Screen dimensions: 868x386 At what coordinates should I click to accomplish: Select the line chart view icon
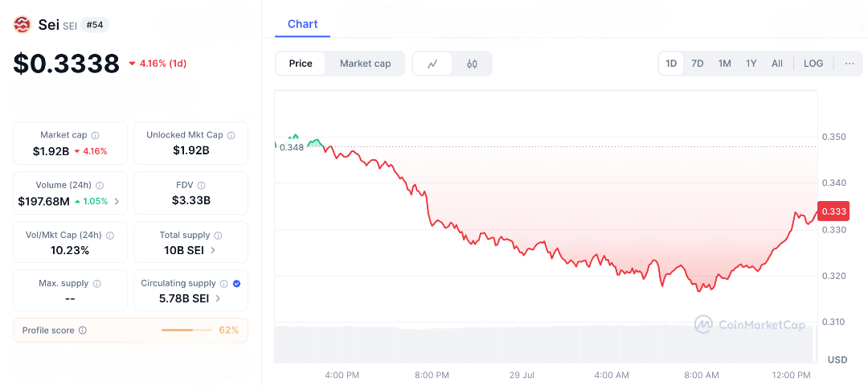[x=432, y=64]
